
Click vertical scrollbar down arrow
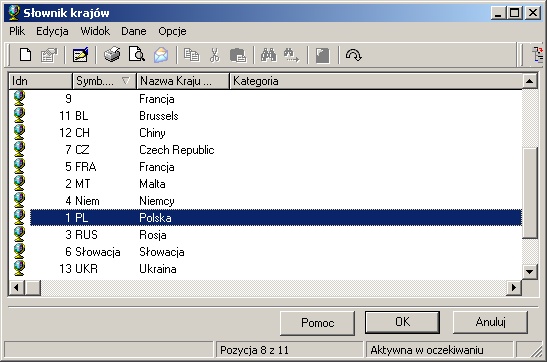(x=530, y=271)
